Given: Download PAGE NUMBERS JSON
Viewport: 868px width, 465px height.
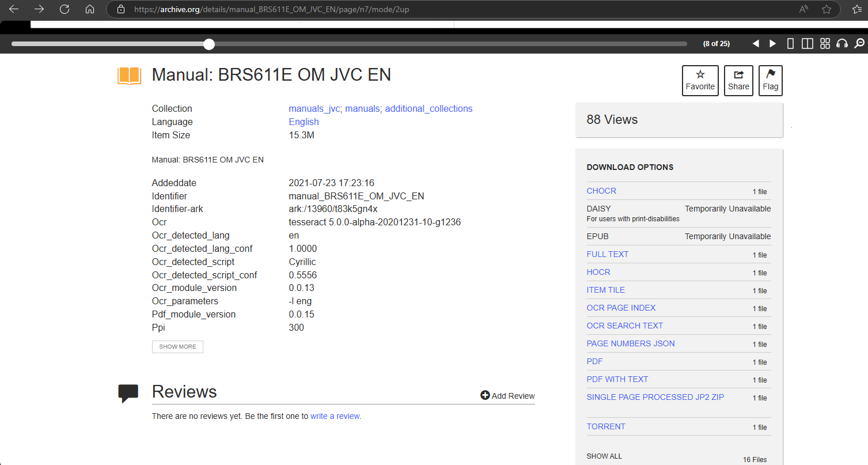Looking at the screenshot, I should tap(631, 343).
